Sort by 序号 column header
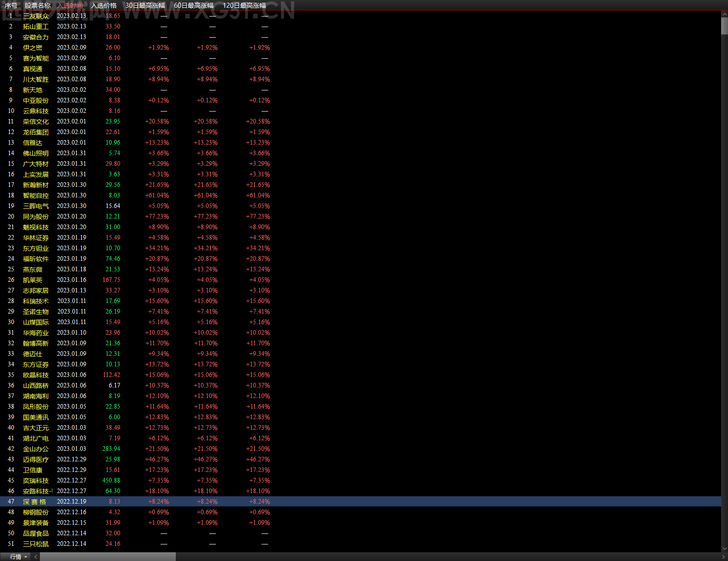728x561 pixels. pyautogui.click(x=11, y=6)
